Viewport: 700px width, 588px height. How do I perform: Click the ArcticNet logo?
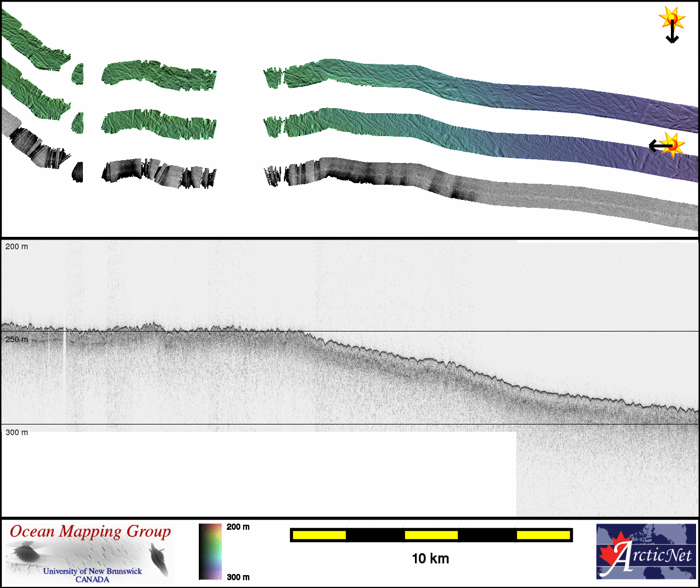pos(646,552)
